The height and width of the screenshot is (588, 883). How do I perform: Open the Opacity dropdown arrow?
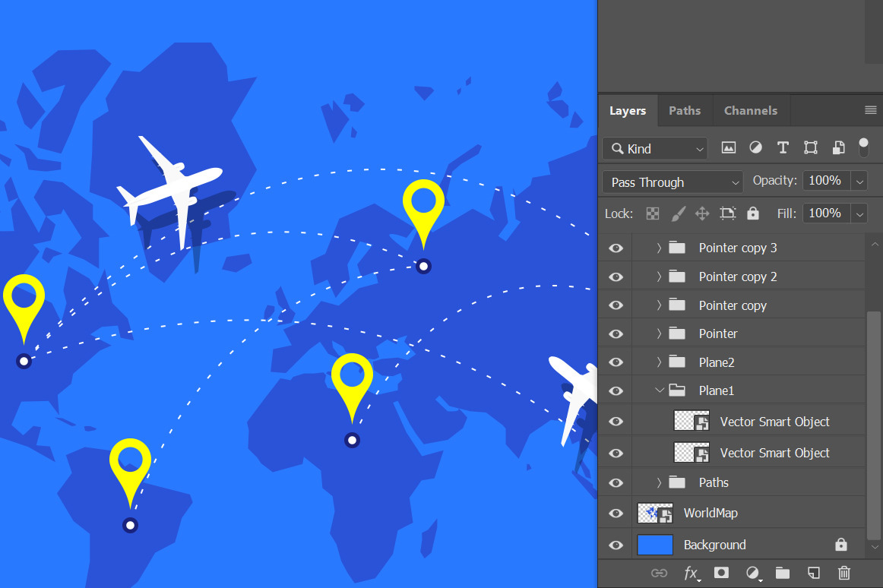click(859, 182)
